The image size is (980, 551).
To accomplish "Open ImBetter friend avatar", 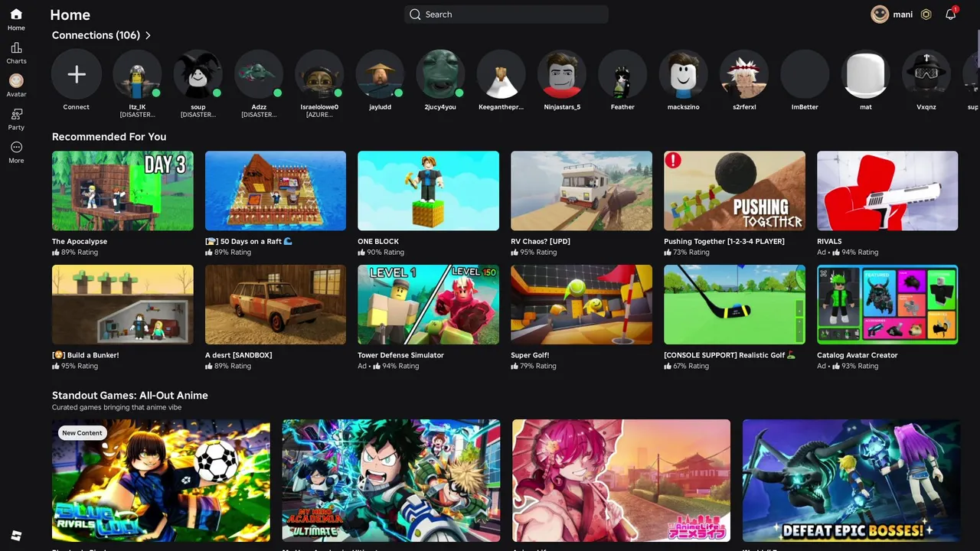I will [x=805, y=74].
